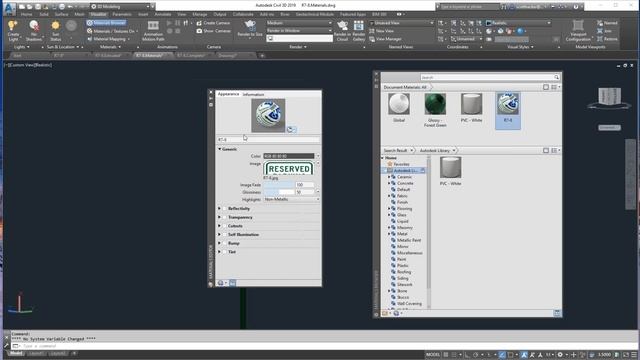Open the Highlights Non-Metallic dropdown
Screen dimensions: 640x360
coord(291,199)
